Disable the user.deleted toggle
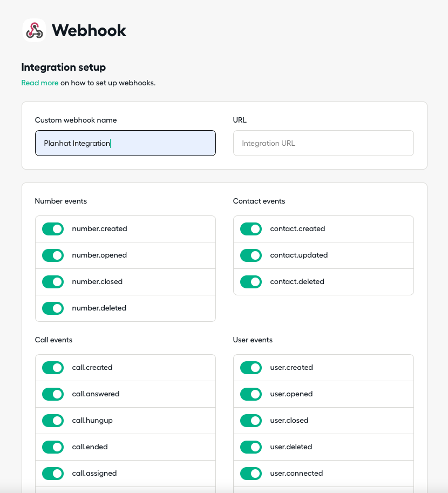The height and width of the screenshot is (493, 448). (251, 447)
